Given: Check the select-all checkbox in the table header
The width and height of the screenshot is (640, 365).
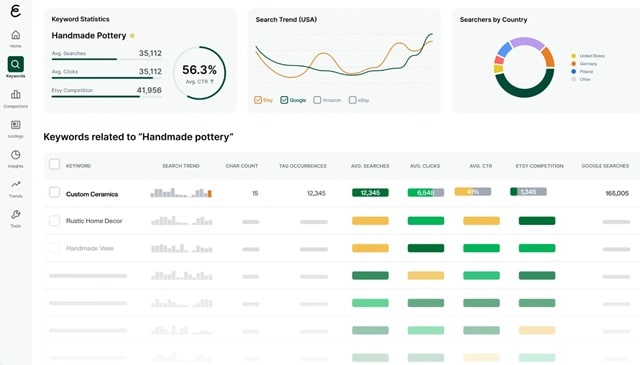Looking at the screenshot, I should [54, 165].
